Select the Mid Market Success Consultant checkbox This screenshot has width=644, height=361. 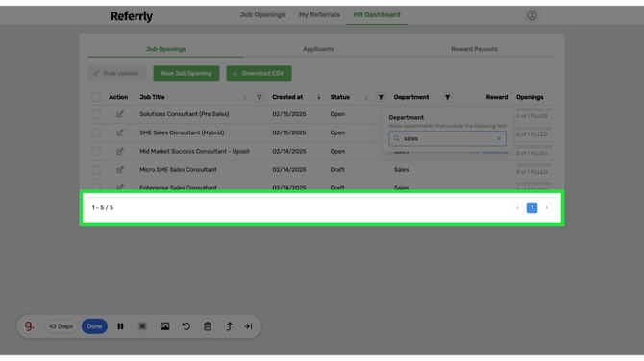pyautogui.click(x=96, y=151)
